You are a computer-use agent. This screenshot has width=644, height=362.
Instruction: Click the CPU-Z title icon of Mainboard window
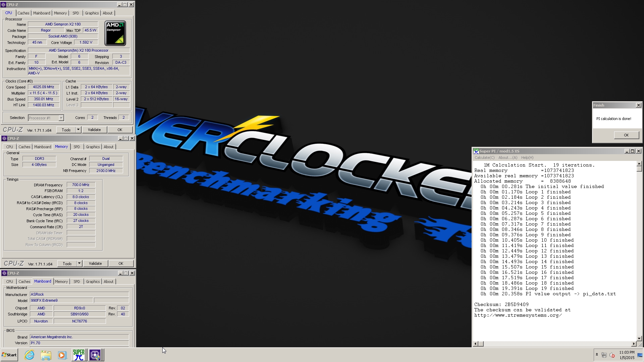pos(4,273)
